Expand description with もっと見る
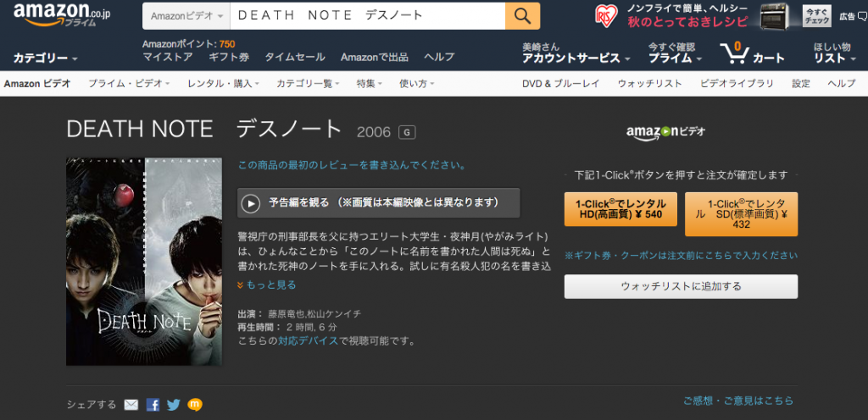This screenshot has height=420, width=868. coord(266,285)
